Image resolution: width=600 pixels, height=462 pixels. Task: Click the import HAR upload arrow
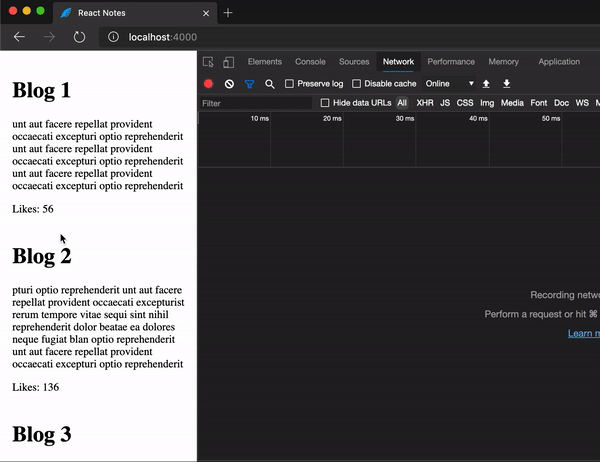(x=486, y=84)
